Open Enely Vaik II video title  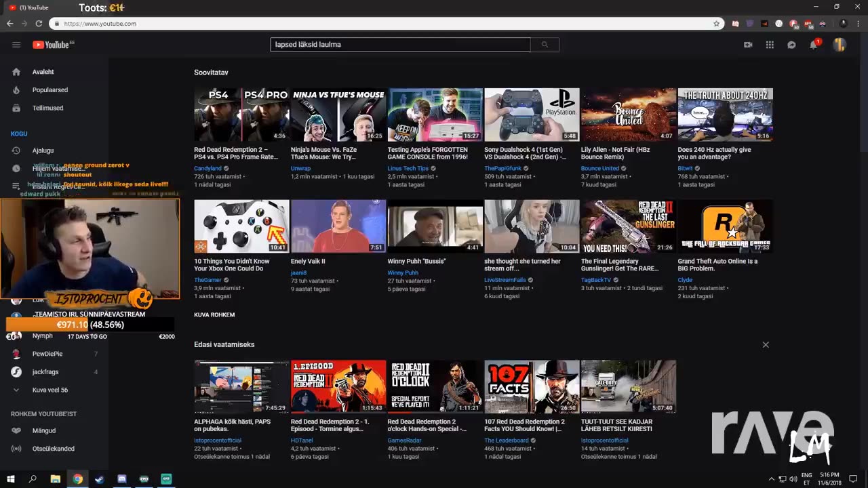coord(308,261)
